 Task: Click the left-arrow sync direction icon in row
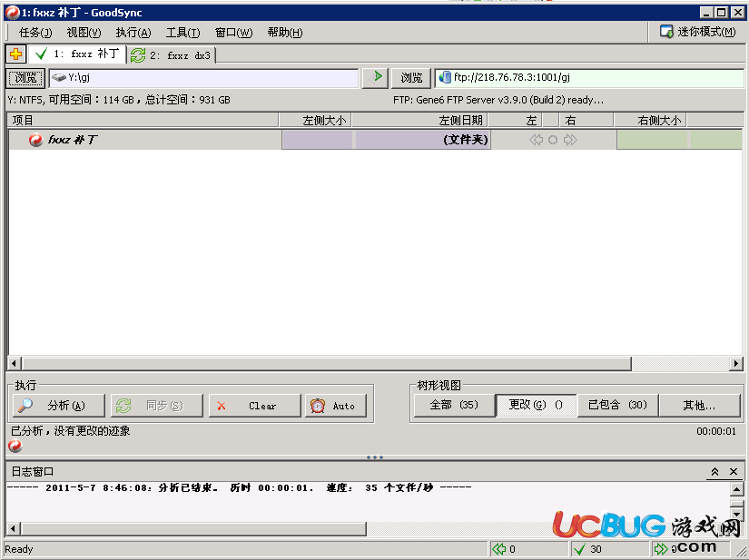point(536,140)
